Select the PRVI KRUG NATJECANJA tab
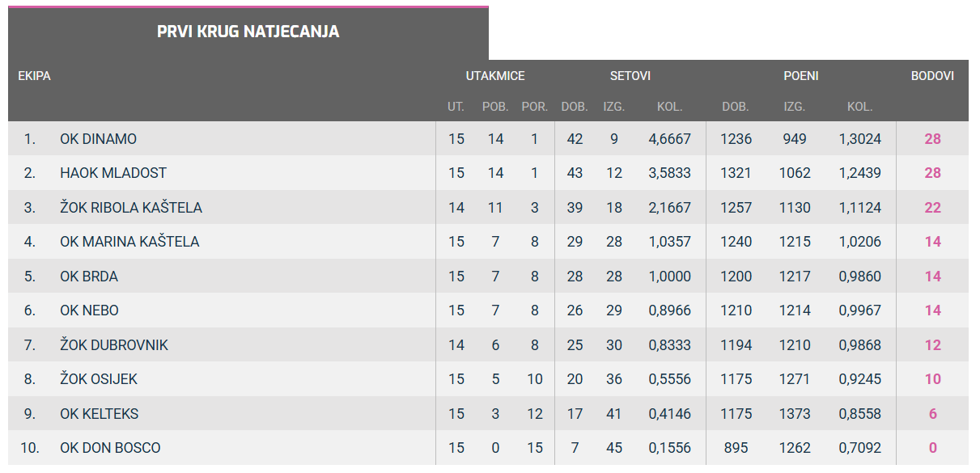This screenshot has width=980, height=473. [x=248, y=32]
